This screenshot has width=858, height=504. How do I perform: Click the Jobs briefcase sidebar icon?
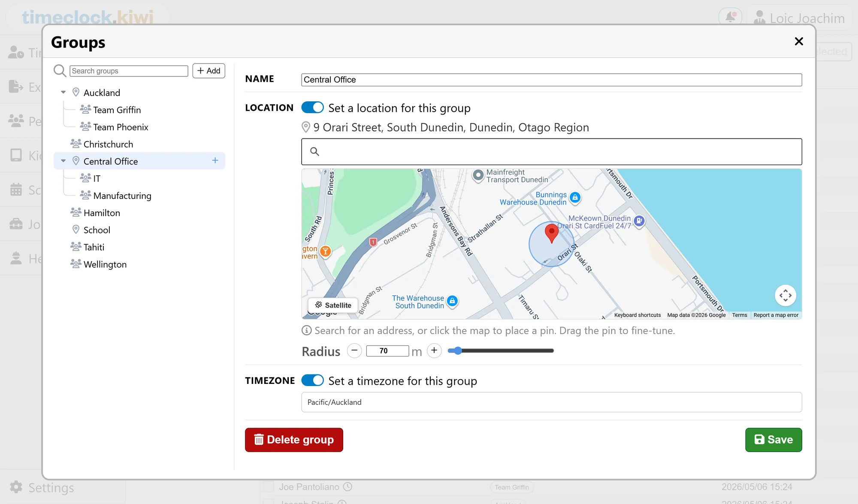(16, 223)
